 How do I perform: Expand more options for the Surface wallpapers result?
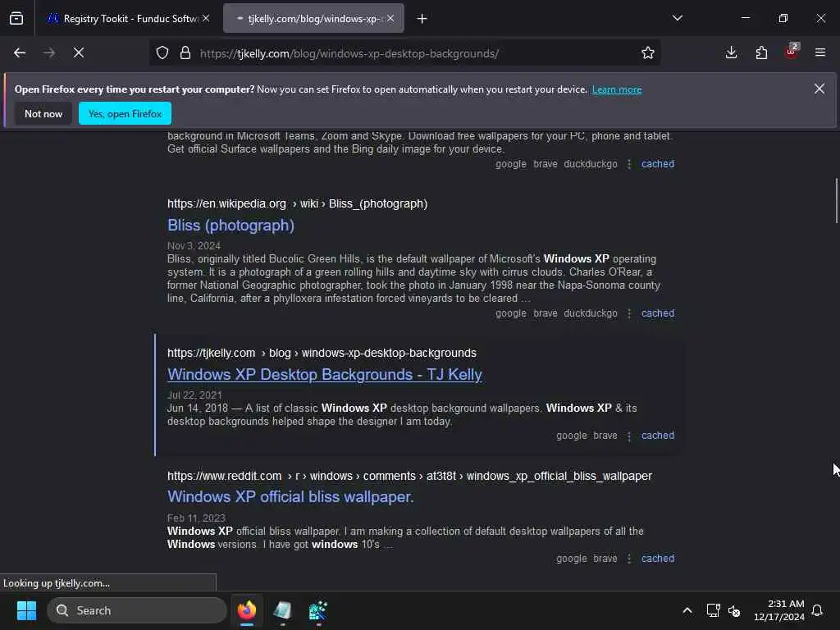click(x=629, y=164)
